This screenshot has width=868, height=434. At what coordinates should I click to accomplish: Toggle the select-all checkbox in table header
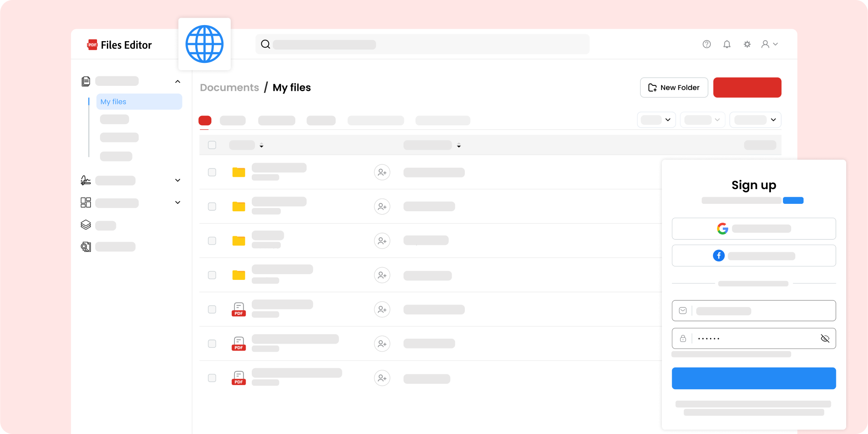(212, 145)
